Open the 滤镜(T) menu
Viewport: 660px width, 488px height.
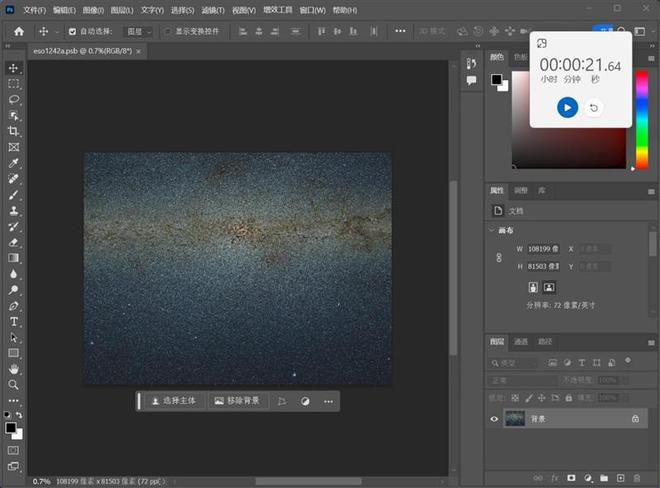point(213,10)
